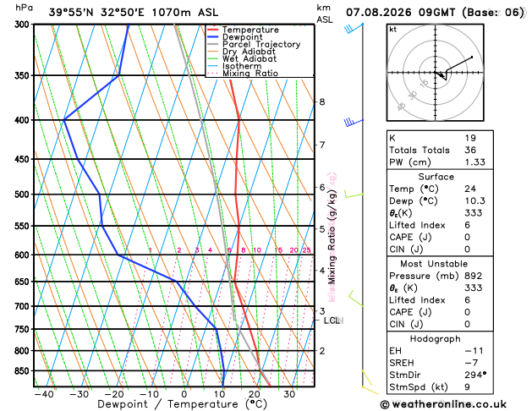The width and height of the screenshot is (532, 411).
Task: Select the 'Temperature' legend label
Action: [250, 30]
